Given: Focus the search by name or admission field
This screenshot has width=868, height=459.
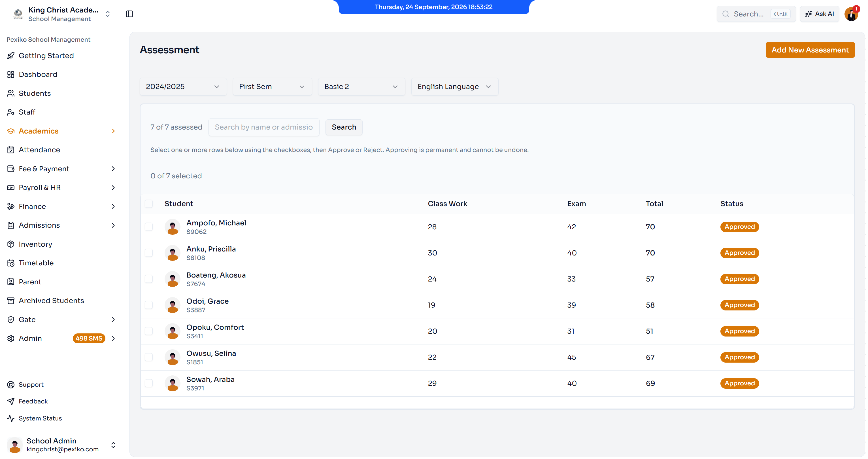Looking at the screenshot, I should [264, 127].
